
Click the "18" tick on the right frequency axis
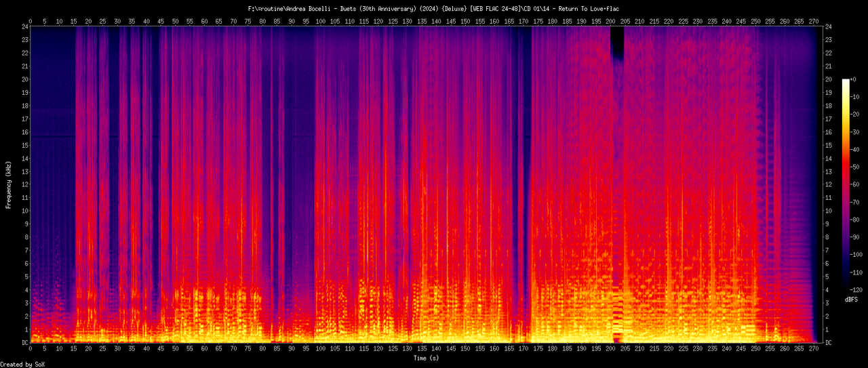pos(829,106)
